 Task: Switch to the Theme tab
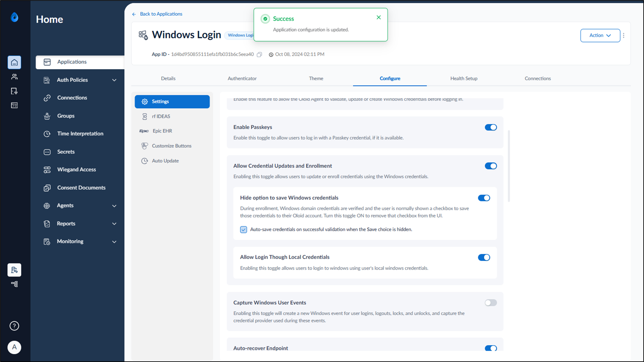coord(316,79)
